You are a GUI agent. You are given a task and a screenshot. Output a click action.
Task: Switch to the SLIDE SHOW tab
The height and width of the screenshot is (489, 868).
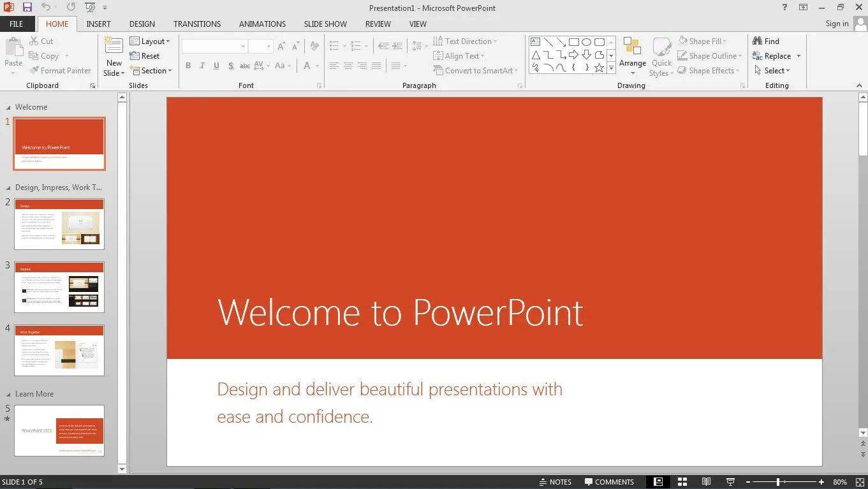tap(325, 24)
